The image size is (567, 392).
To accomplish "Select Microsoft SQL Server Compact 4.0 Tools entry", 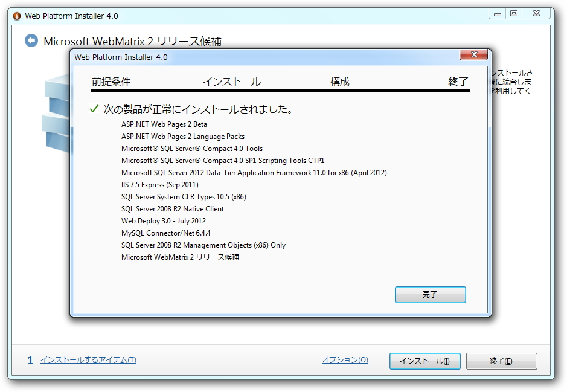I will point(193,148).
